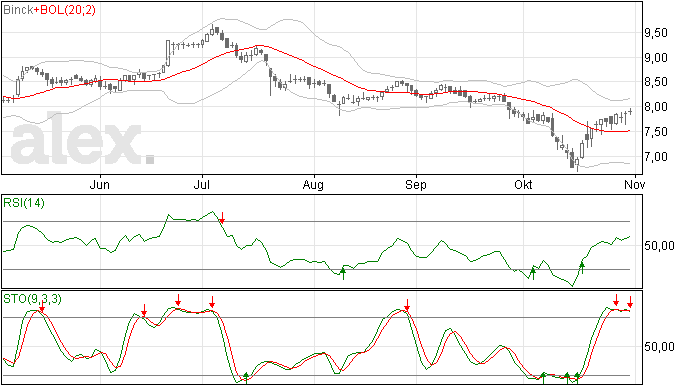Click the 50,00 label on STO panel

659,347
